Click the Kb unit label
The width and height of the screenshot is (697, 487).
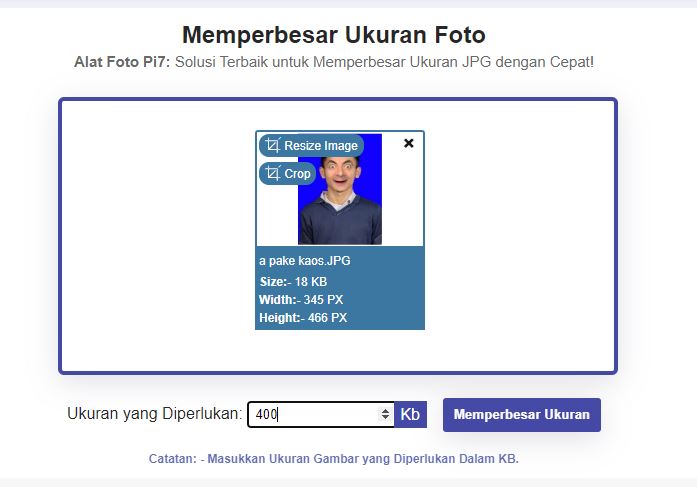click(x=410, y=414)
